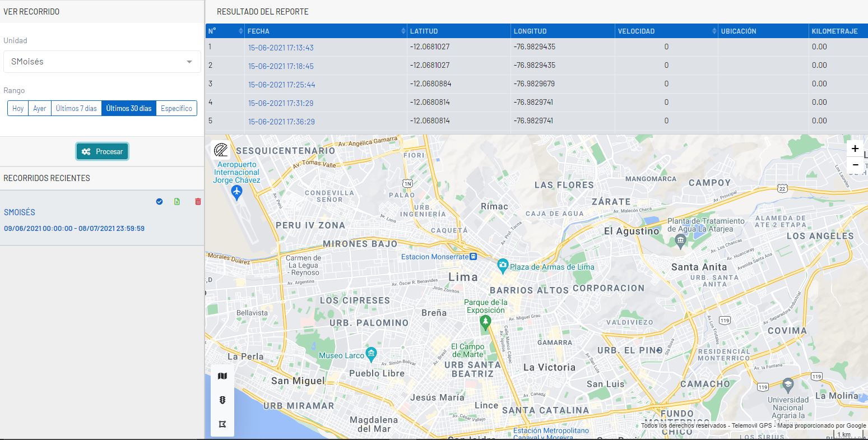Click the Museo Larco museum marker

click(x=371, y=354)
